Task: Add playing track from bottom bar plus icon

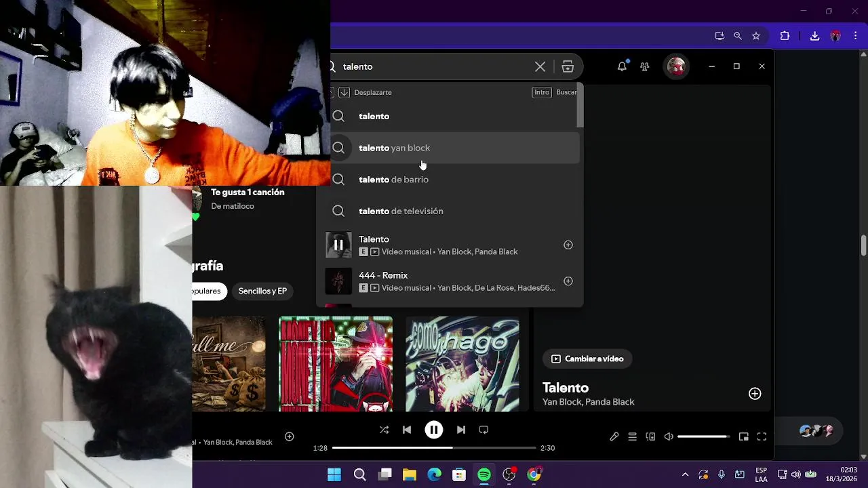Action: pos(289,436)
